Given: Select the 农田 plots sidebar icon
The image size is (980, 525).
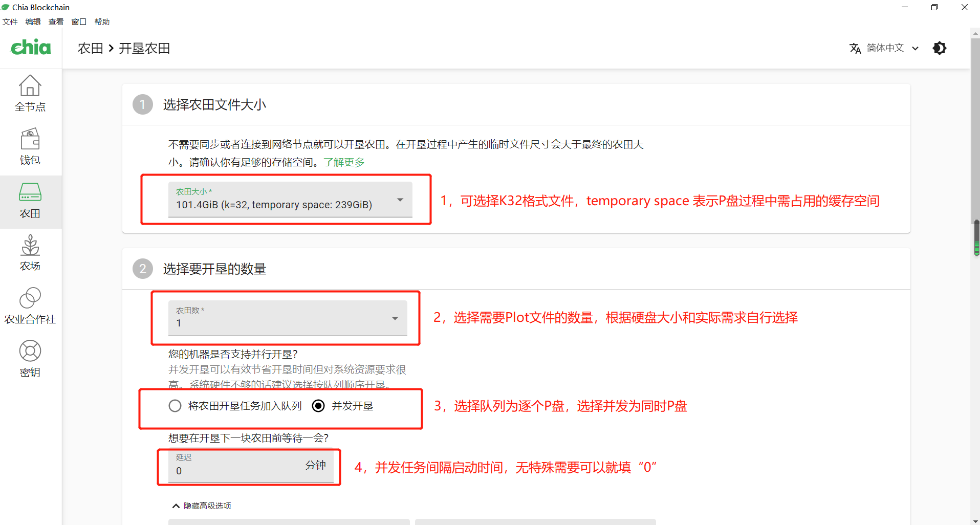Looking at the screenshot, I should 30,200.
